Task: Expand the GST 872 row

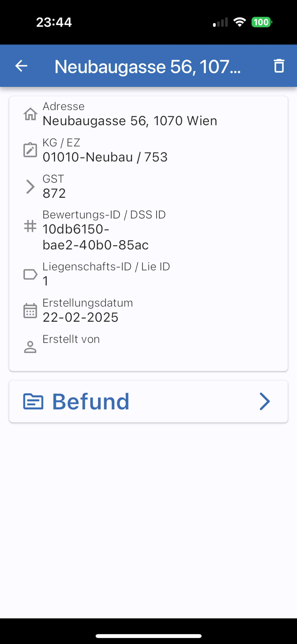Action: pyautogui.click(x=148, y=186)
